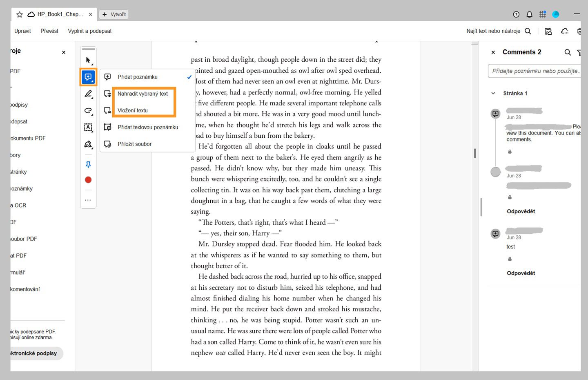
Task: Collapse the Stránka 1 comments group
Action: [493, 94]
